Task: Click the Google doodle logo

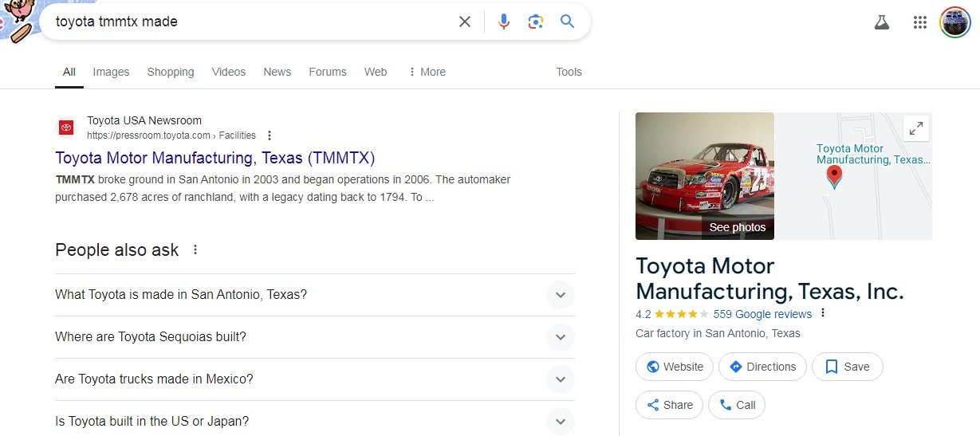Action: pyautogui.click(x=18, y=20)
